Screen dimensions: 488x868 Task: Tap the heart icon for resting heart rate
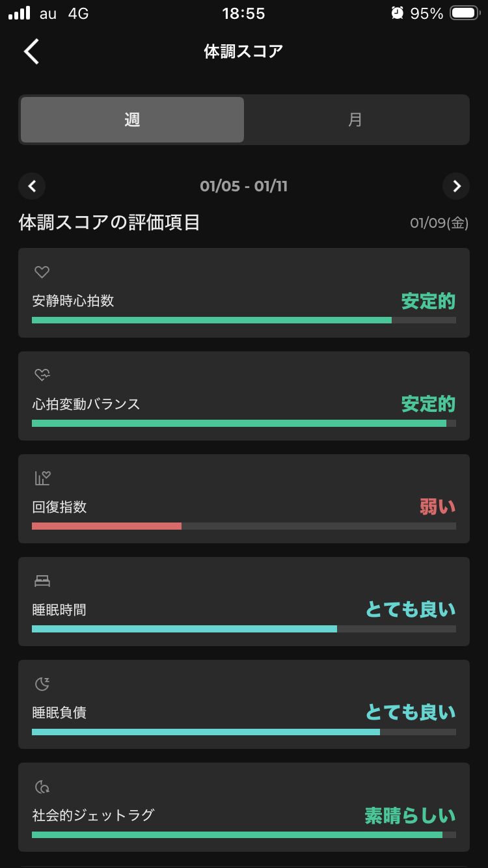click(42, 272)
